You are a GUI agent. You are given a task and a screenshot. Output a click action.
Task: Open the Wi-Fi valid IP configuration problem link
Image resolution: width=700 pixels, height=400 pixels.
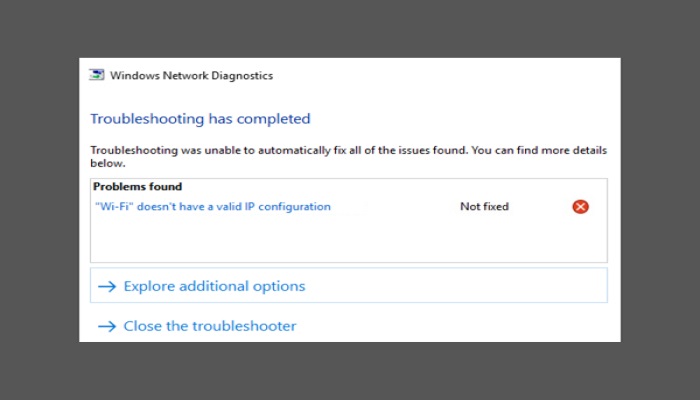(x=212, y=207)
